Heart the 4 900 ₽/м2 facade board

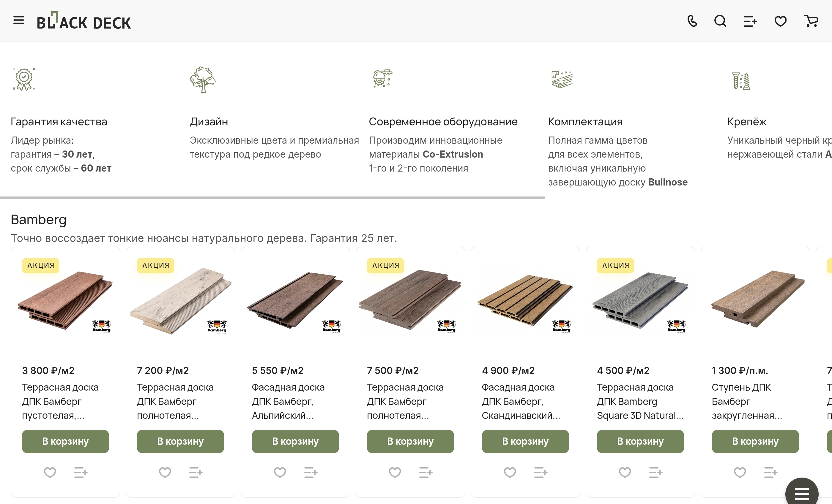tap(510, 472)
